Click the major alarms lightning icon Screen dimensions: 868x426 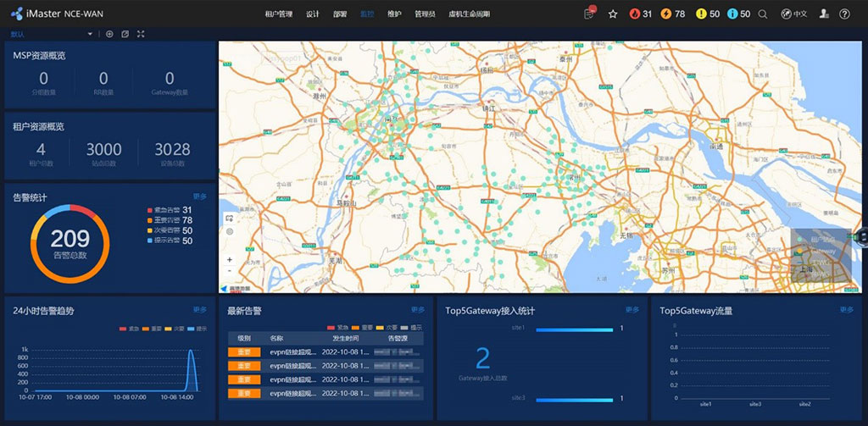[x=666, y=14]
